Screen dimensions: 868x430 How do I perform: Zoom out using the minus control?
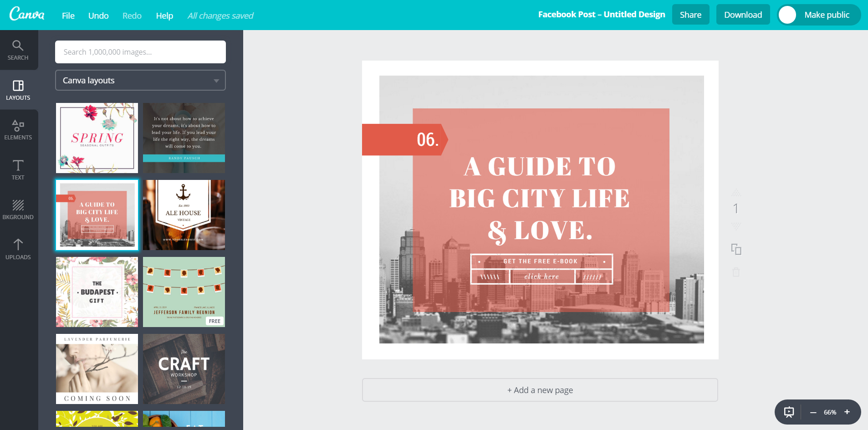(x=813, y=412)
